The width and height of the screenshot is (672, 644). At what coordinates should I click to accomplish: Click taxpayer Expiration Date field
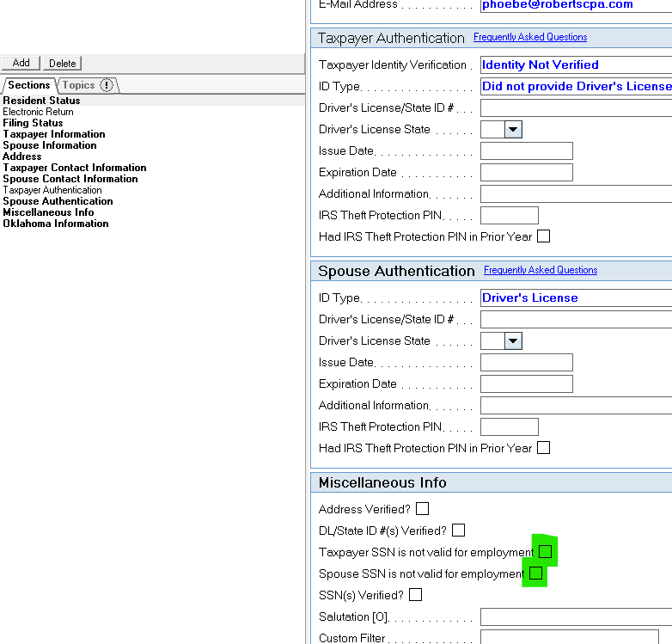(527, 172)
